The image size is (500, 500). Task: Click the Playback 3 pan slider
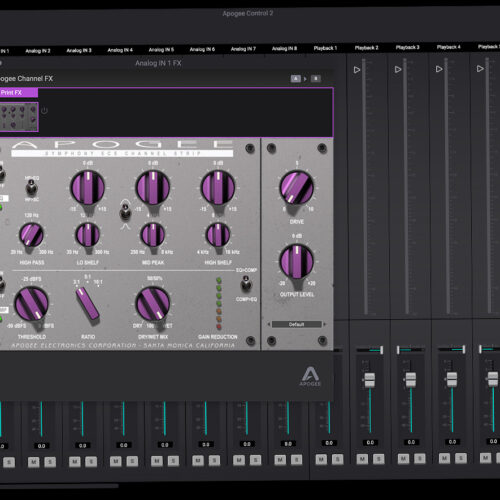[411, 350]
